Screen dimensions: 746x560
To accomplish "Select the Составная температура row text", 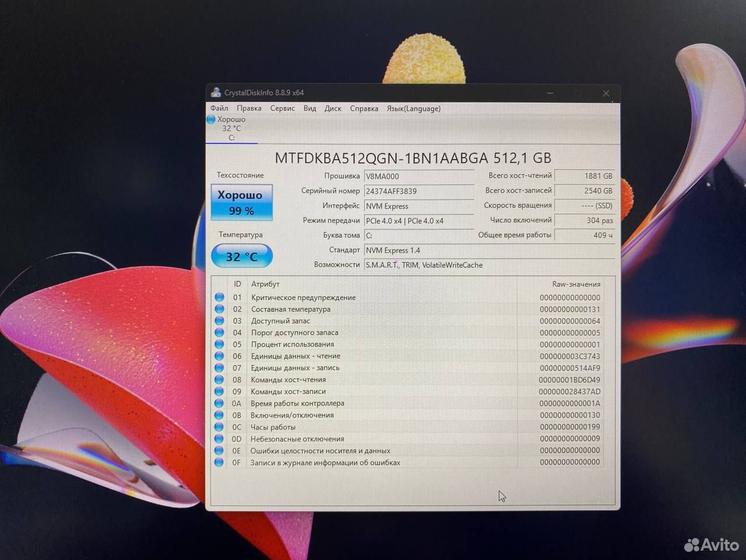I will [x=290, y=309].
